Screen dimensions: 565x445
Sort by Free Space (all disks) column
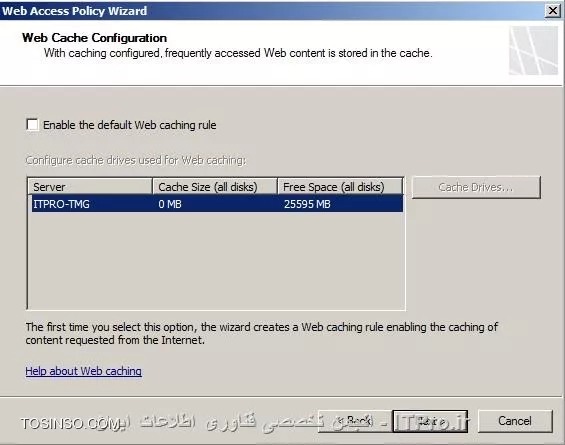[340, 187]
